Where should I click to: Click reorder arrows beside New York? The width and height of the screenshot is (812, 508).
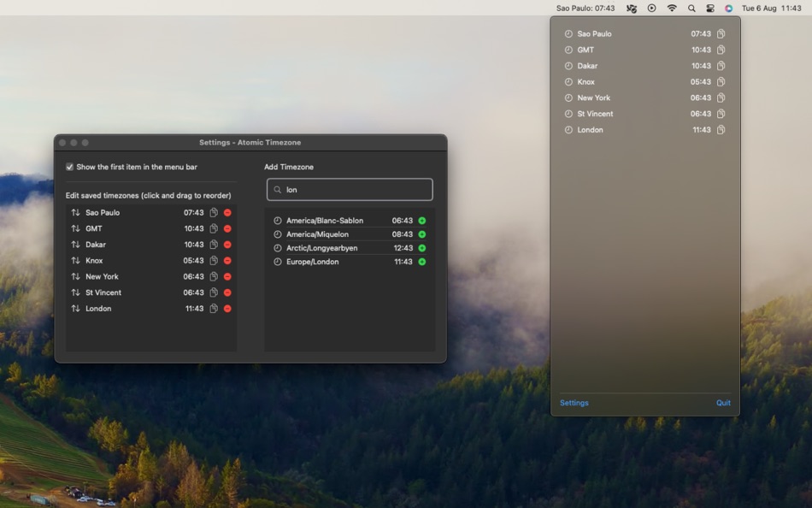pos(75,277)
